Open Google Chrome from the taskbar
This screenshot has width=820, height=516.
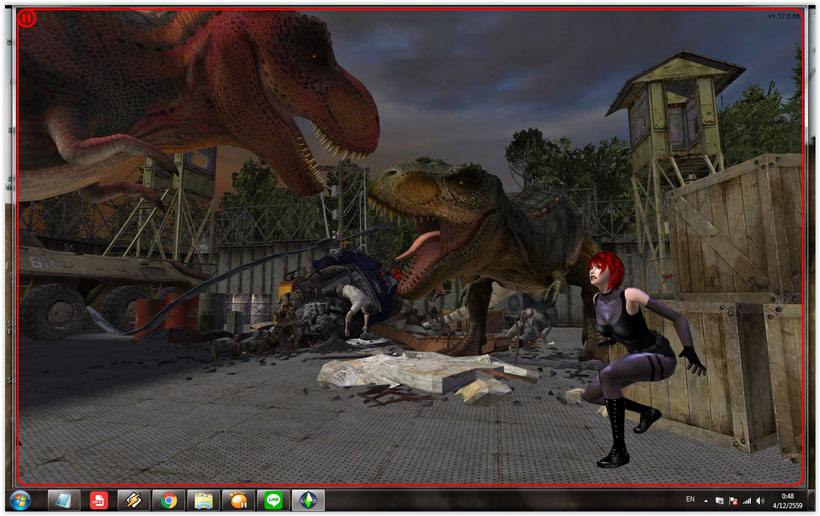click(168, 500)
